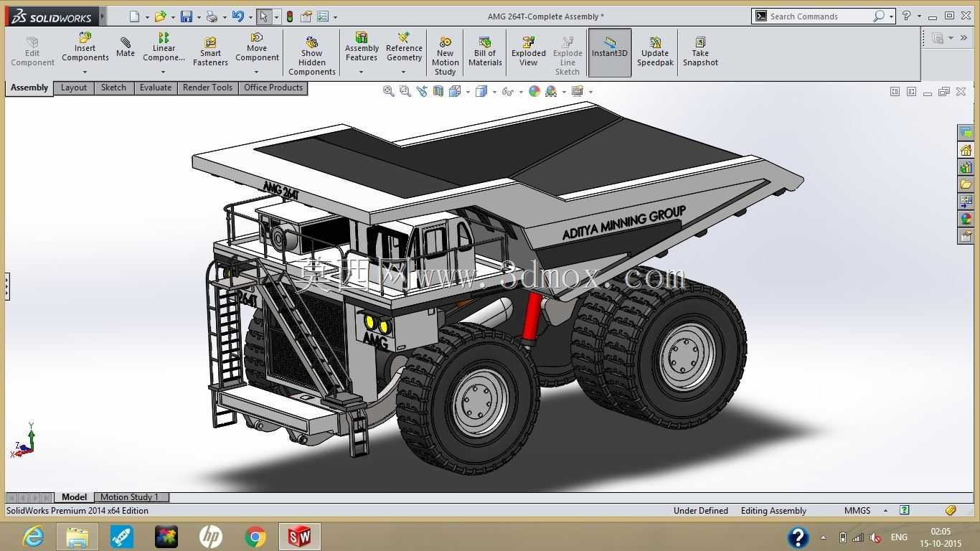980x551 pixels.
Task: Click Edit Appearance color ball icon
Action: (x=534, y=91)
